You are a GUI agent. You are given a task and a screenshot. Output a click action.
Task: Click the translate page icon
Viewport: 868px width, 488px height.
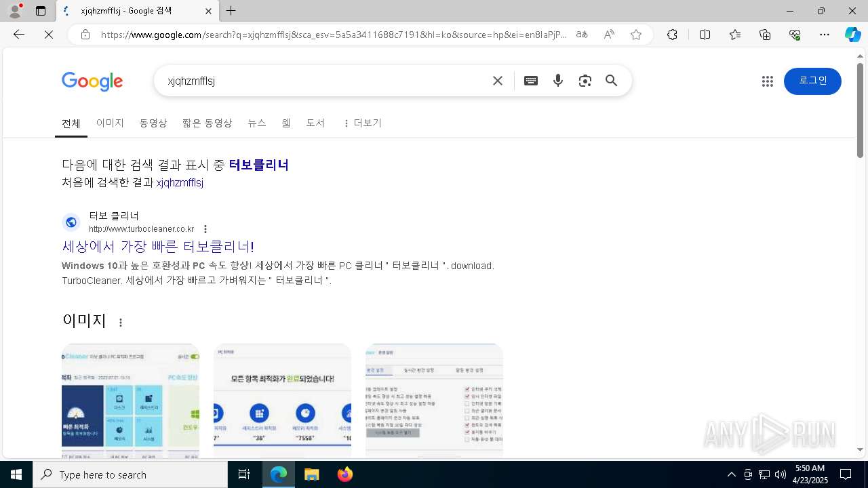click(582, 35)
